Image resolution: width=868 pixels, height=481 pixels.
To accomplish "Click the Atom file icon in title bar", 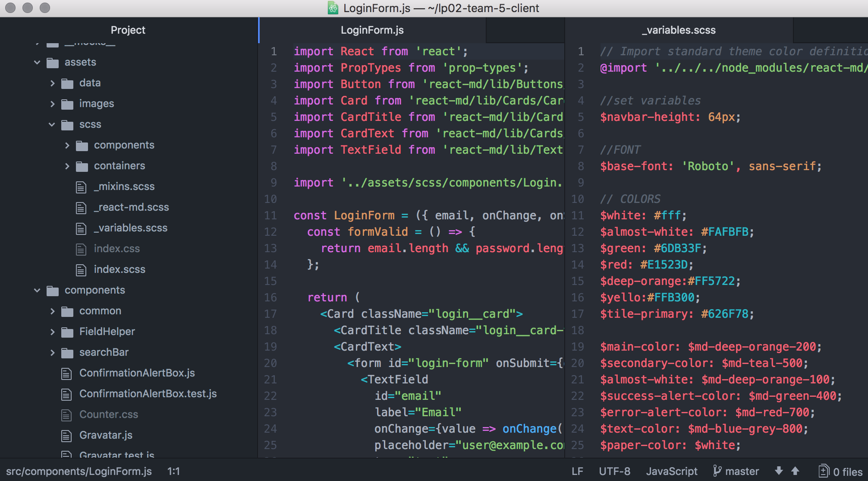I will pyautogui.click(x=333, y=8).
